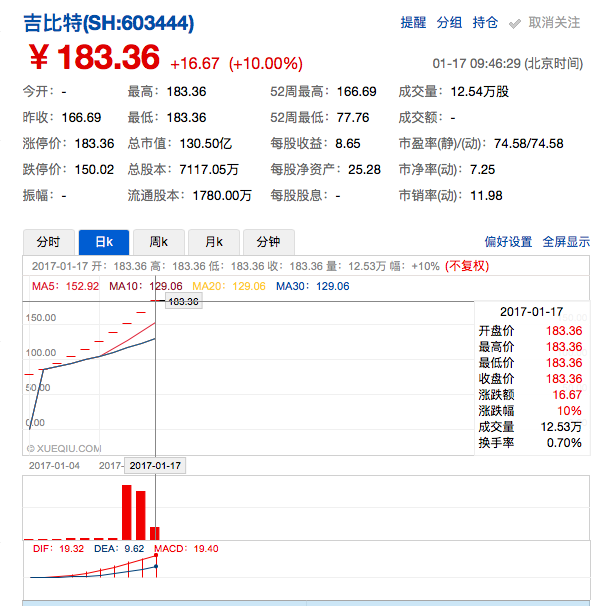Screen dimensions: 600x606
Task: Click 全屏显示 to view chart fullscreen
Action: 566,242
